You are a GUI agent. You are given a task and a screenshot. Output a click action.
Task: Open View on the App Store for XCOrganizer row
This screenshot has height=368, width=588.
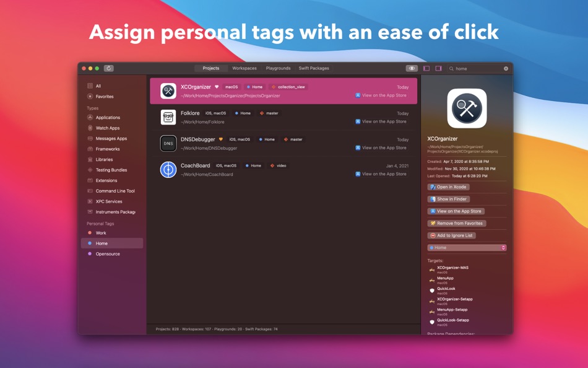pyautogui.click(x=381, y=95)
